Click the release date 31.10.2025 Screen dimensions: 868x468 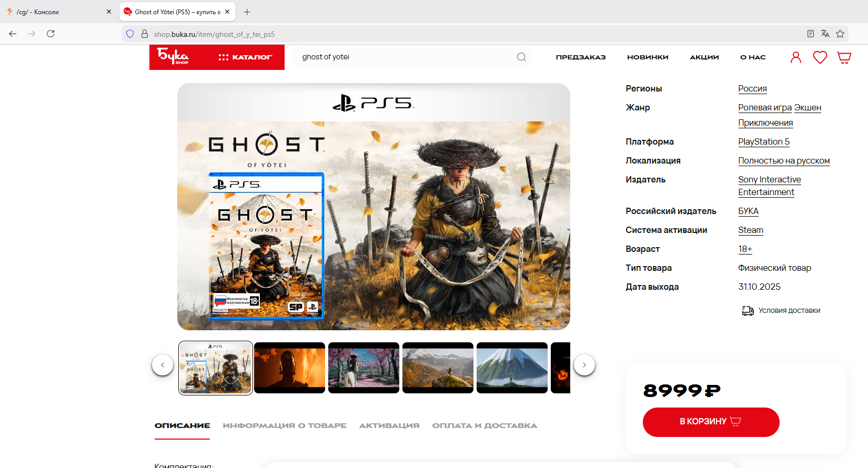759,287
